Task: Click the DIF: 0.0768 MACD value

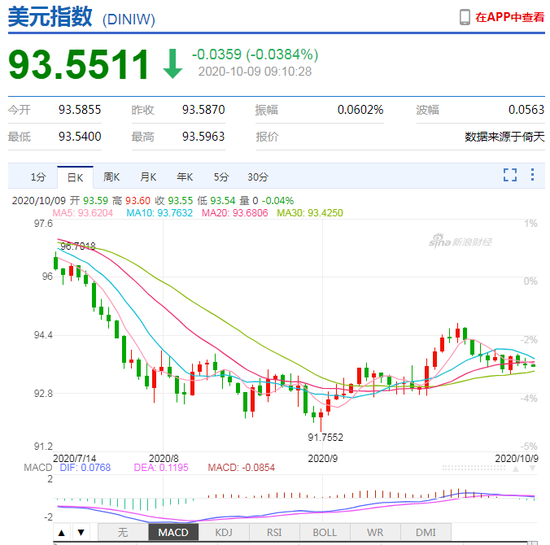Action: pyautogui.click(x=85, y=467)
